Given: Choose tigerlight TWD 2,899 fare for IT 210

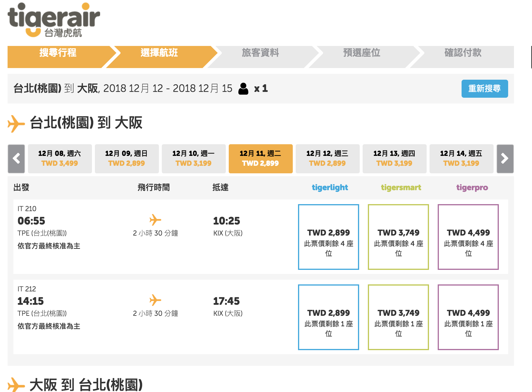Looking at the screenshot, I should click(x=329, y=237).
